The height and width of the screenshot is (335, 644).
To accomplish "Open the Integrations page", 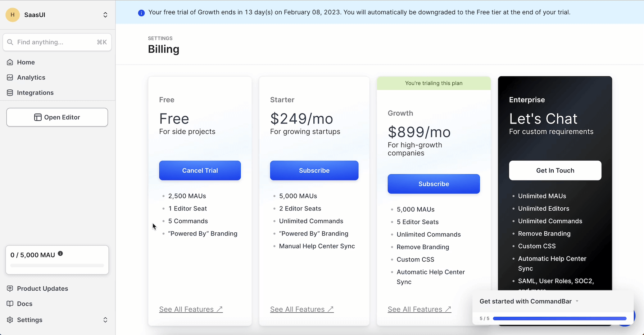I will [x=35, y=92].
